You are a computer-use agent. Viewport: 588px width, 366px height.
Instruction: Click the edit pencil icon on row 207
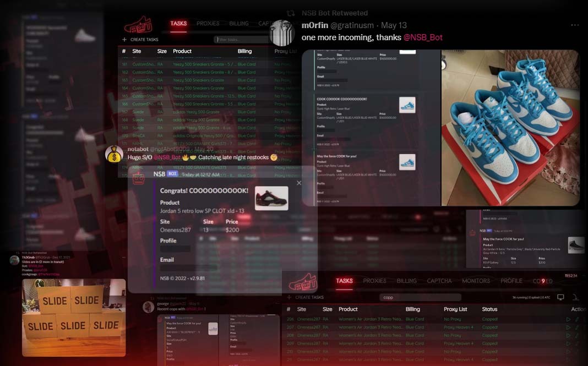pyautogui.click(x=577, y=327)
